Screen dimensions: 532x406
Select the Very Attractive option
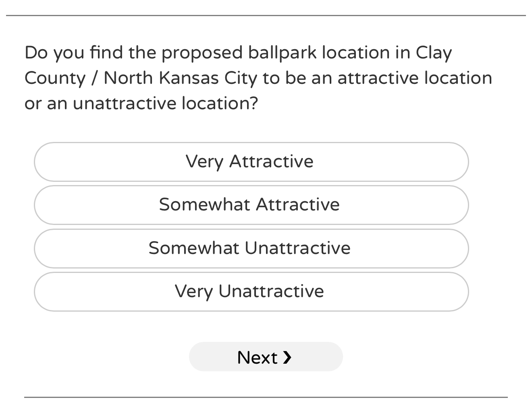pos(251,162)
